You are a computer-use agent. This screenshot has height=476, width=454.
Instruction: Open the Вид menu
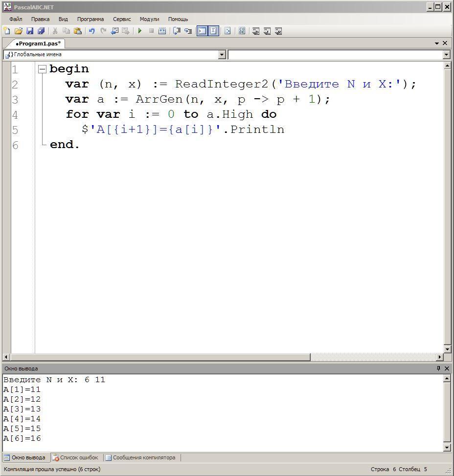(x=63, y=19)
